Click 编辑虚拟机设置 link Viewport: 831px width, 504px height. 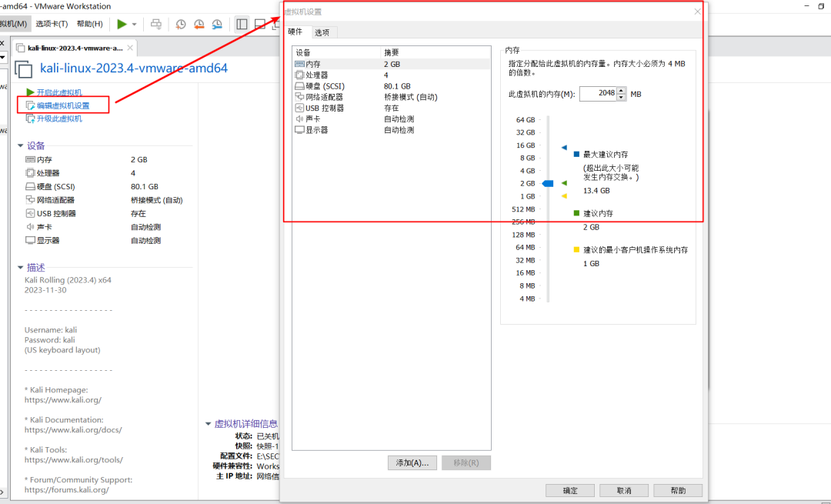63,105
